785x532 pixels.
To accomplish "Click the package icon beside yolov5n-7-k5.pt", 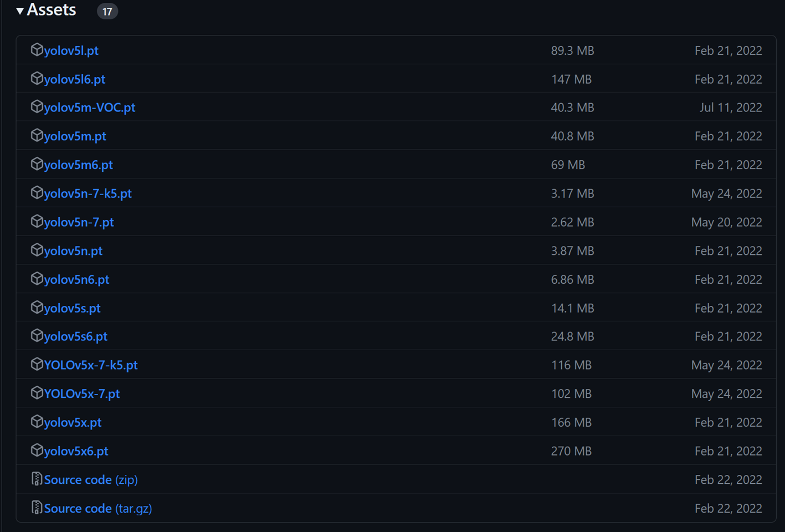I will point(37,193).
